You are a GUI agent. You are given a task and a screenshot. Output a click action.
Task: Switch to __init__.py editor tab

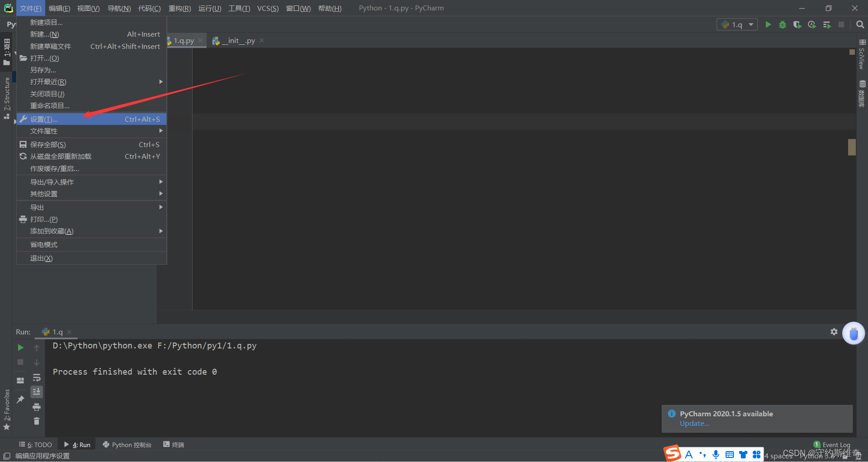238,40
